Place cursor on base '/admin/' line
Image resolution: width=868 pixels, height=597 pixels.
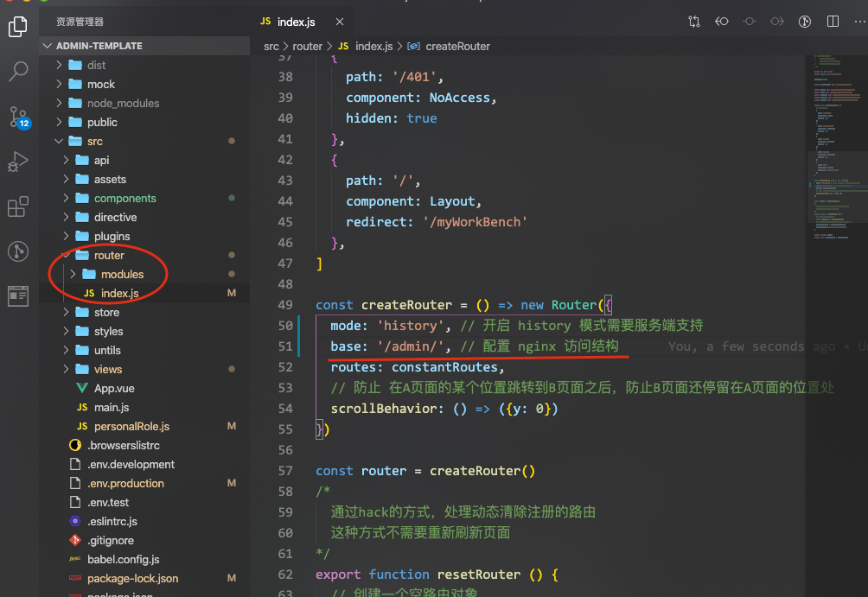[475, 346]
